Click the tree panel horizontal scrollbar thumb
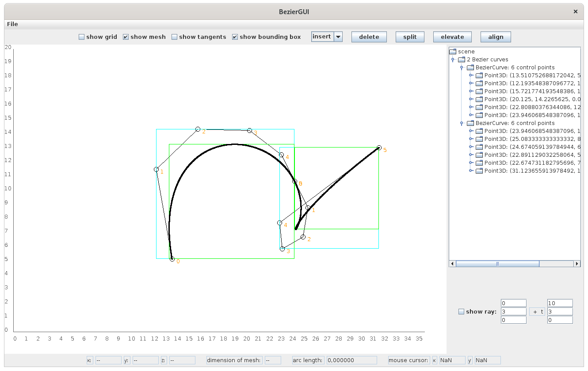Screen dimensions: 588x371 [x=497, y=264]
